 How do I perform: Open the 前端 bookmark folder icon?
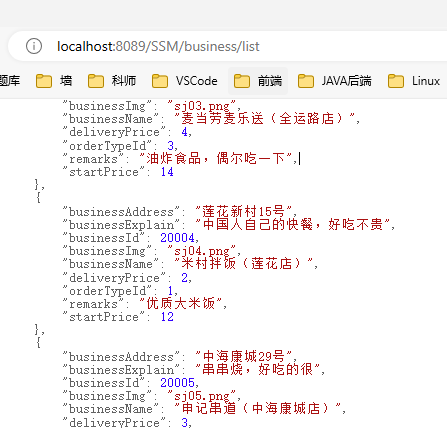pyautogui.click(x=242, y=81)
